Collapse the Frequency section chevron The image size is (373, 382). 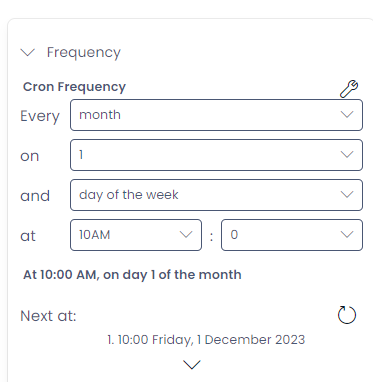point(28,52)
